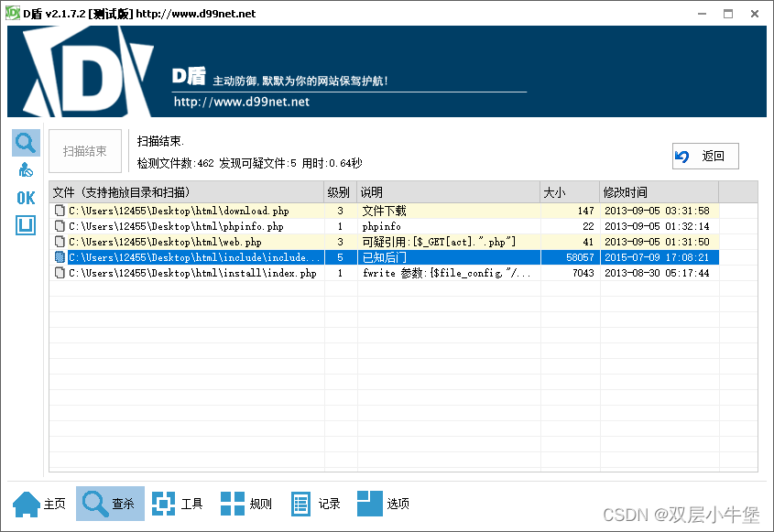The width and height of the screenshot is (774, 532).
Task: Open the 记录 records panel
Action: pos(315,503)
